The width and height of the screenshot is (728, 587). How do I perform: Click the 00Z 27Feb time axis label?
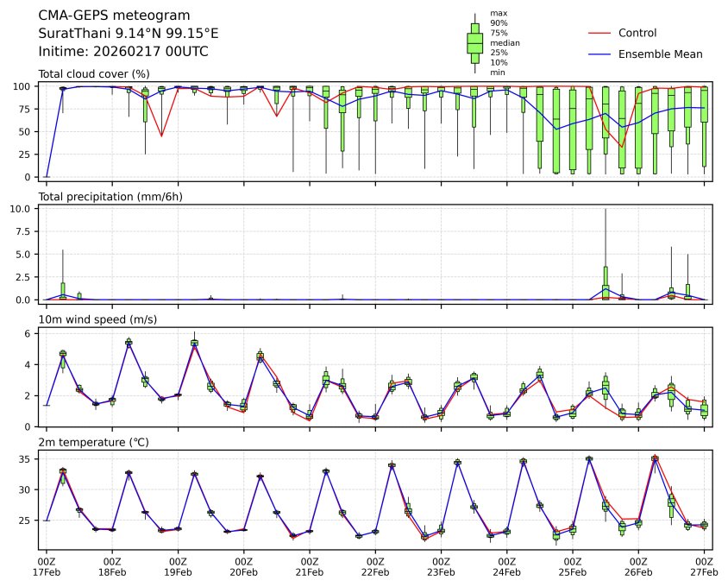click(x=704, y=565)
